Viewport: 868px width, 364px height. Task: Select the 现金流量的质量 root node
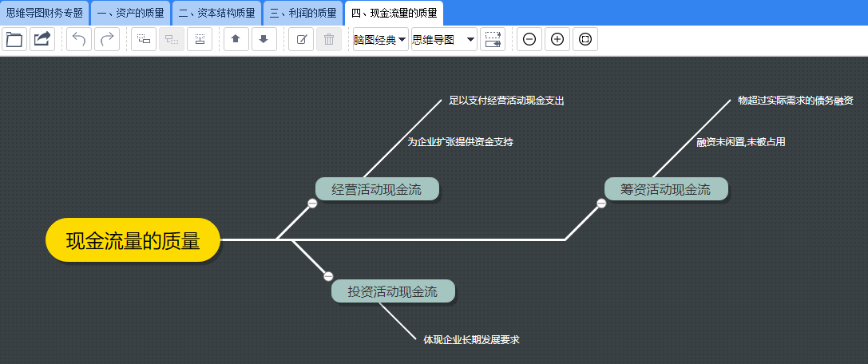(x=133, y=240)
